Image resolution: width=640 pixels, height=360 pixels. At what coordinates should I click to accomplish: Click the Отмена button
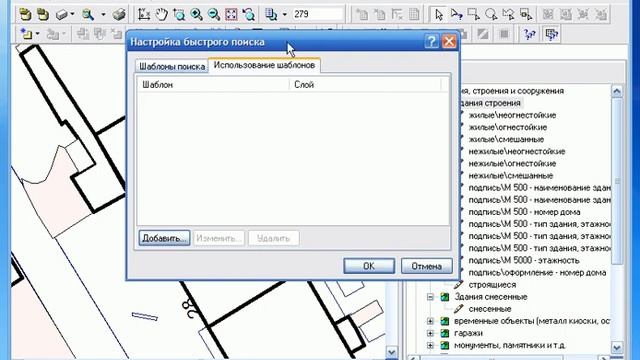pyautogui.click(x=427, y=266)
